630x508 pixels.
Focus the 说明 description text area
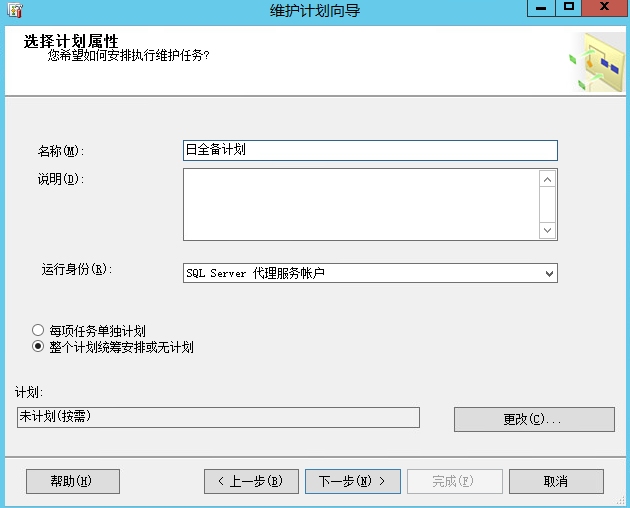point(360,204)
